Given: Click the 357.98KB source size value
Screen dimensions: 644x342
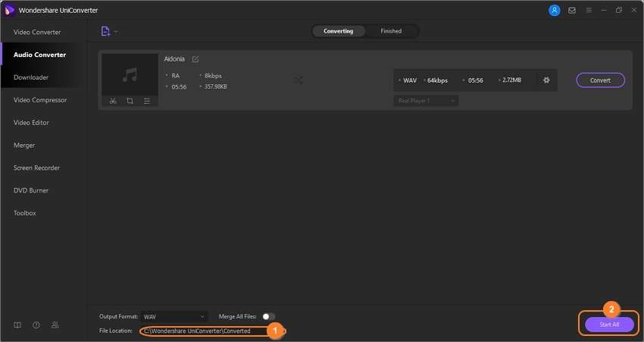Looking at the screenshot, I should point(216,86).
